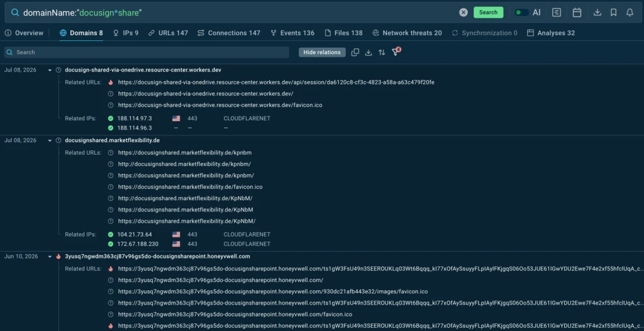
Task: Click the IP address 188.114.97.3
Action: coord(135,118)
